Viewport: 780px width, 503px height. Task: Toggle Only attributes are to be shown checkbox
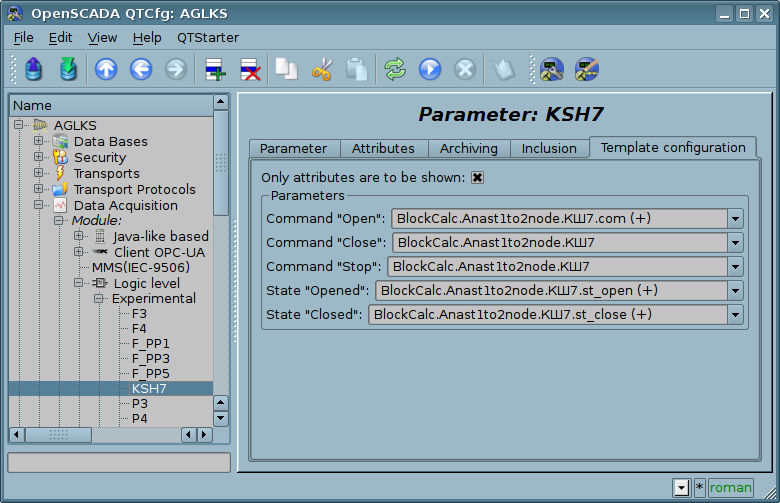pyautogui.click(x=477, y=178)
